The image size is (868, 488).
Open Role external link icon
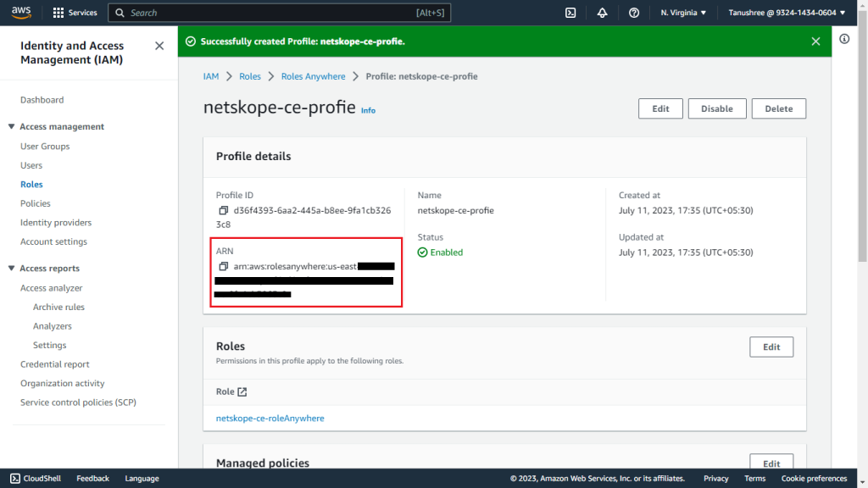click(x=242, y=391)
